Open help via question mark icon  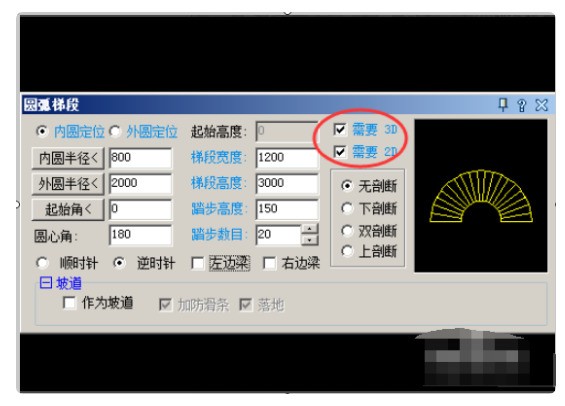(x=521, y=105)
